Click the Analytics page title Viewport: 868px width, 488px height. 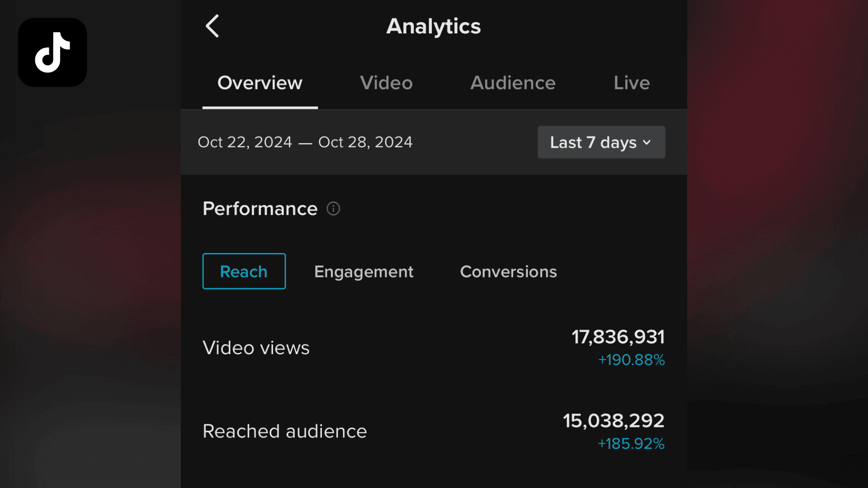point(433,26)
